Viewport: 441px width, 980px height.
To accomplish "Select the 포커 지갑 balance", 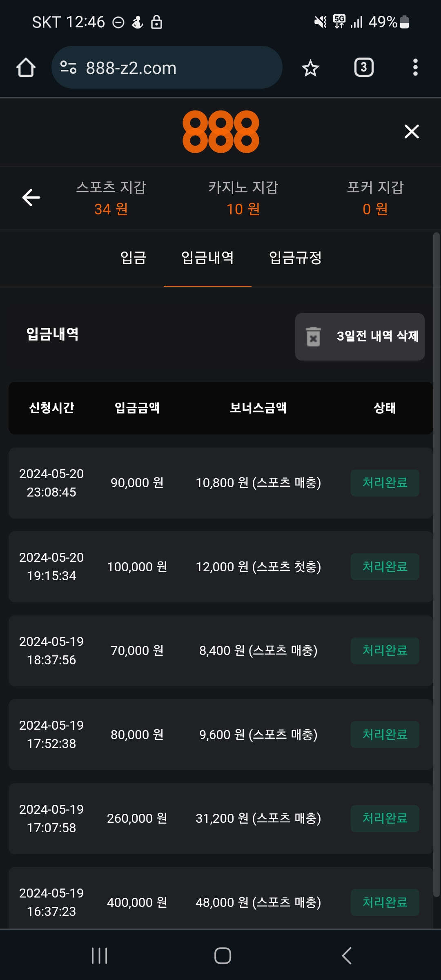I will click(x=375, y=198).
